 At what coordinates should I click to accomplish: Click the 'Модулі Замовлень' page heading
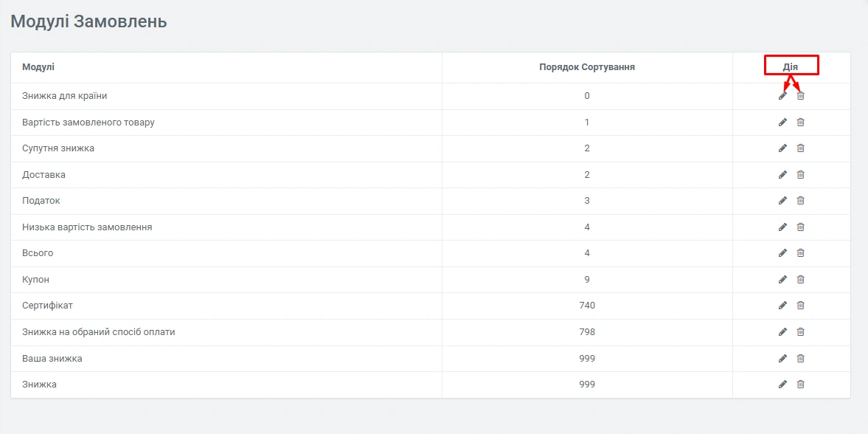click(x=88, y=22)
